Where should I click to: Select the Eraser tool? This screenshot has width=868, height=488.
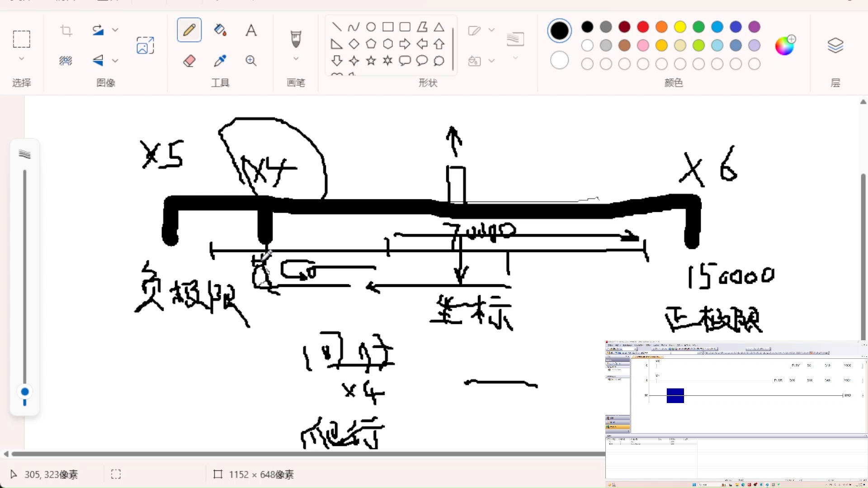(189, 61)
